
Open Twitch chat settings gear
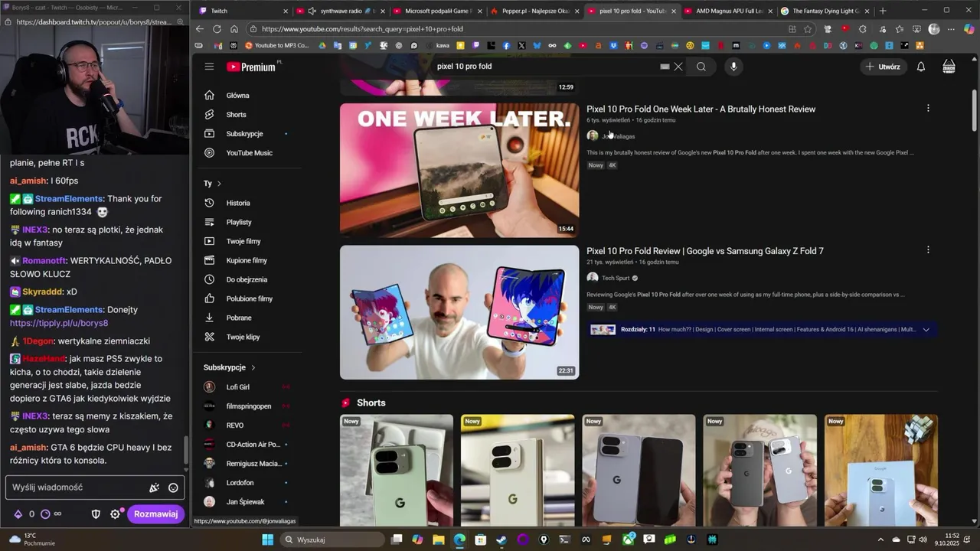coord(116,514)
